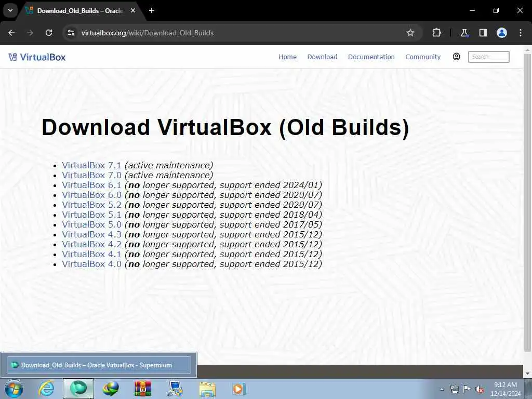
Task: Open the tab search dropdown arrow
Action: 10,10
